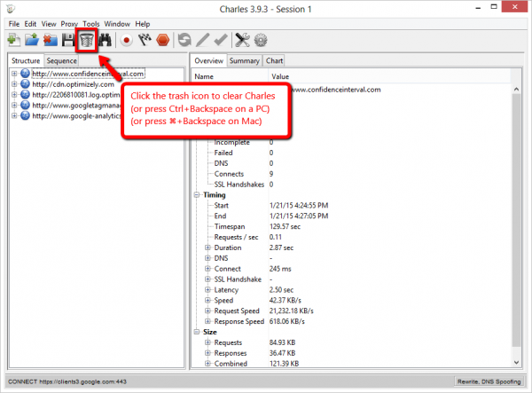The image size is (532, 393).
Task: Click the overview vertical scrollbar thumb
Action: (516, 221)
